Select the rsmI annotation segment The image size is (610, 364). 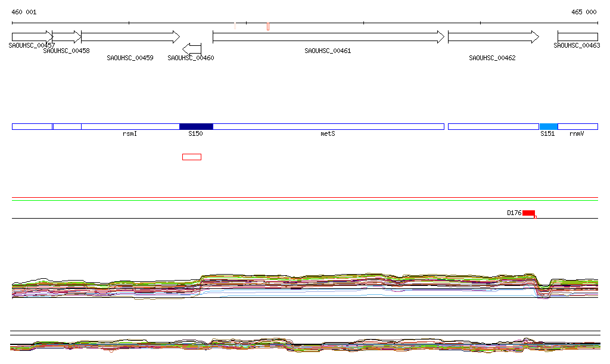130,126
